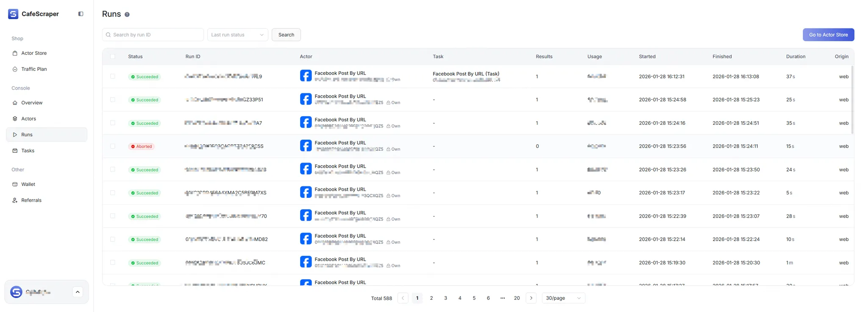Select the checkbox for the 16:12:31 run
Screen dimensions: 868x312
[x=112, y=76]
